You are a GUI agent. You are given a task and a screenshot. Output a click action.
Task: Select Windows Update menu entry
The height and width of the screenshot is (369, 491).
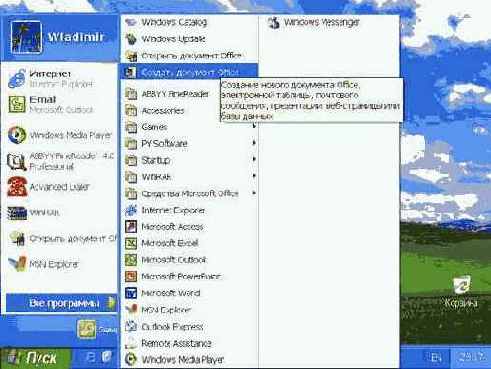[x=189, y=39]
